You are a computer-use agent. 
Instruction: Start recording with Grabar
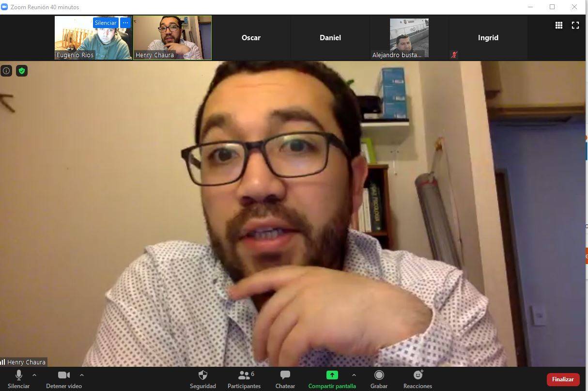(379, 379)
